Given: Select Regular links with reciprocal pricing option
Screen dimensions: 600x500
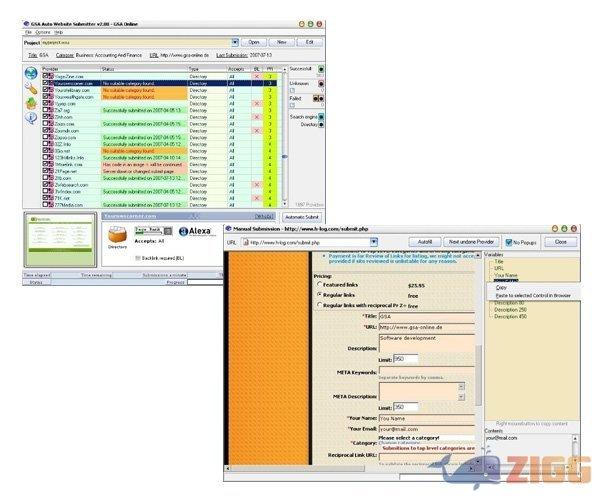Looking at the screenshot, I should pos(320,305).
